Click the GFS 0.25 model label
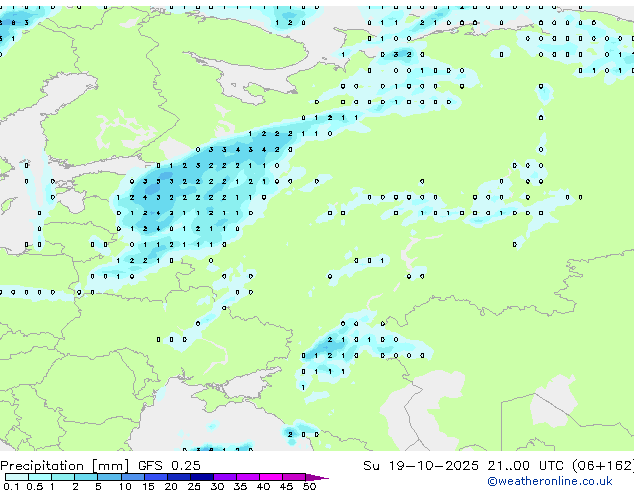The height and width of the screenshot is (490, 634). click(x=169, y=466)
